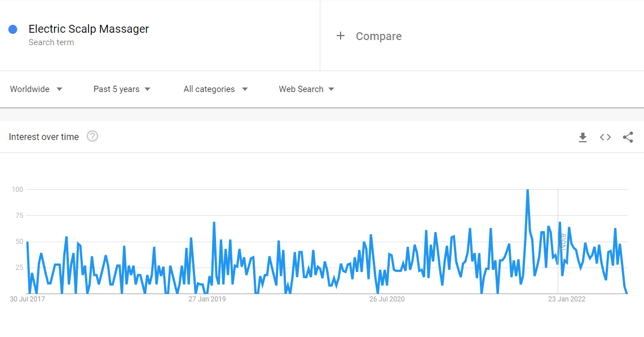Image resolution: width=644 pixels, height=337 pixels.
Task: Click the 23 Jan 2022 axis label
Action: [566, 299]
